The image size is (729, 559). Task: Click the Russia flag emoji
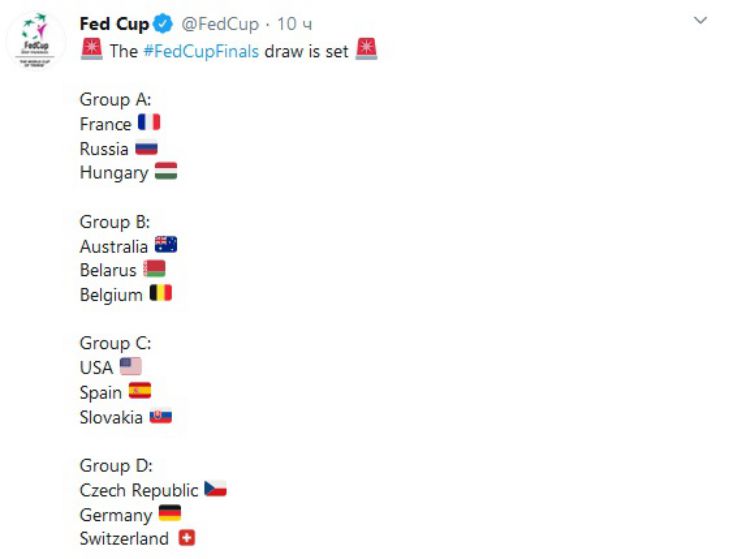click(146, 148)
